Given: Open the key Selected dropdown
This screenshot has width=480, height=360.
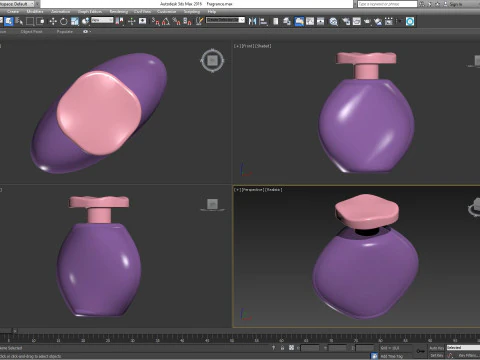Looking at the screenshot, I should (x=463, y=347).
